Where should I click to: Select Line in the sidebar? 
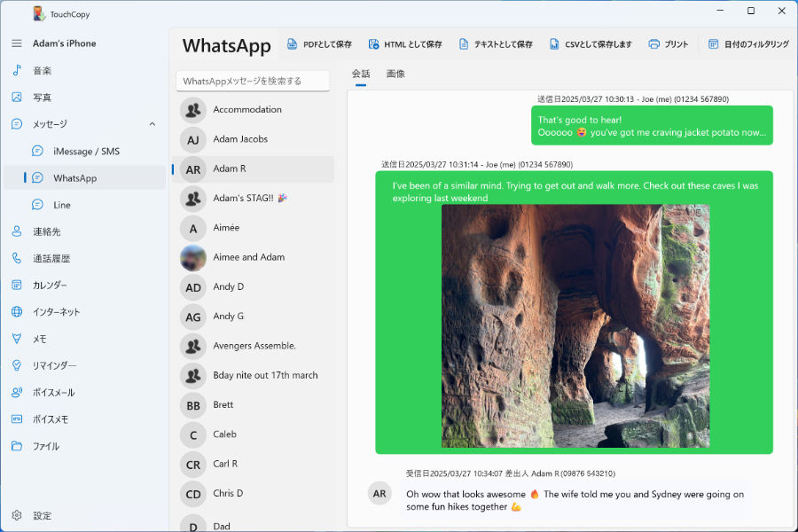(x=84, y=205)
